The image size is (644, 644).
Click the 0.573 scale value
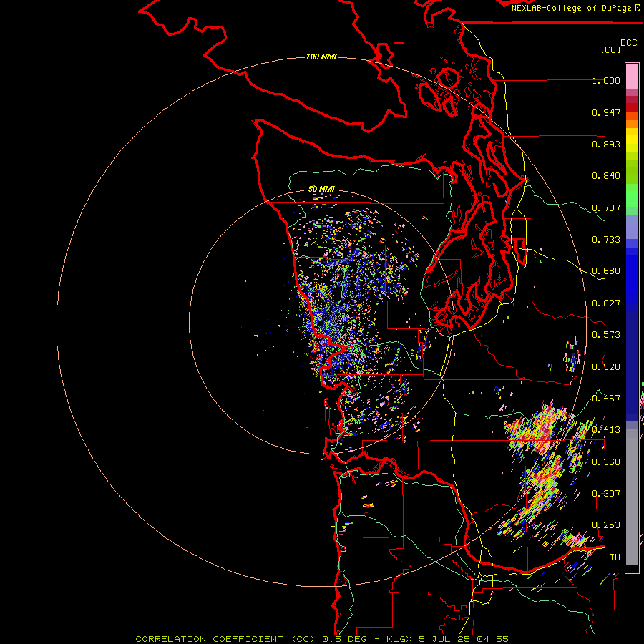(606, 335)
